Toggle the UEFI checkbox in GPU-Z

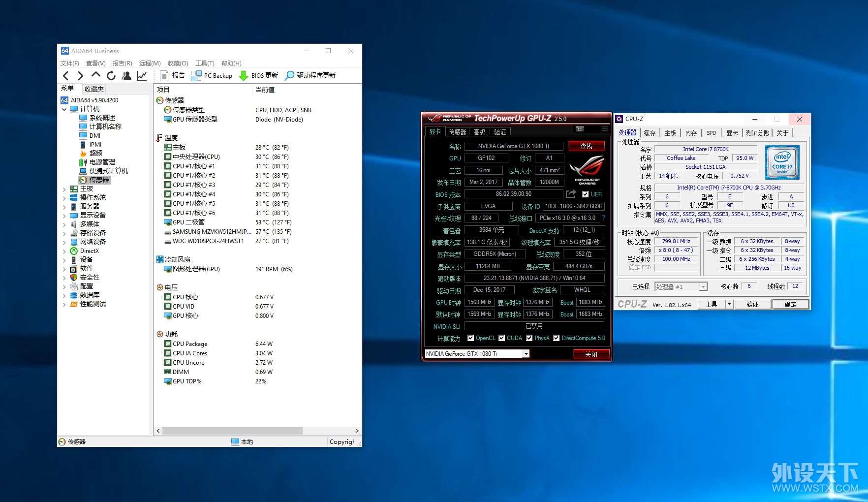[x=585, y=194]
